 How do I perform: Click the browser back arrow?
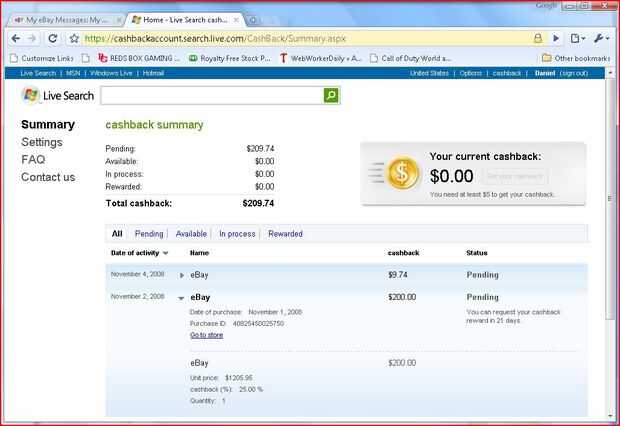click(x=16, y=38)
